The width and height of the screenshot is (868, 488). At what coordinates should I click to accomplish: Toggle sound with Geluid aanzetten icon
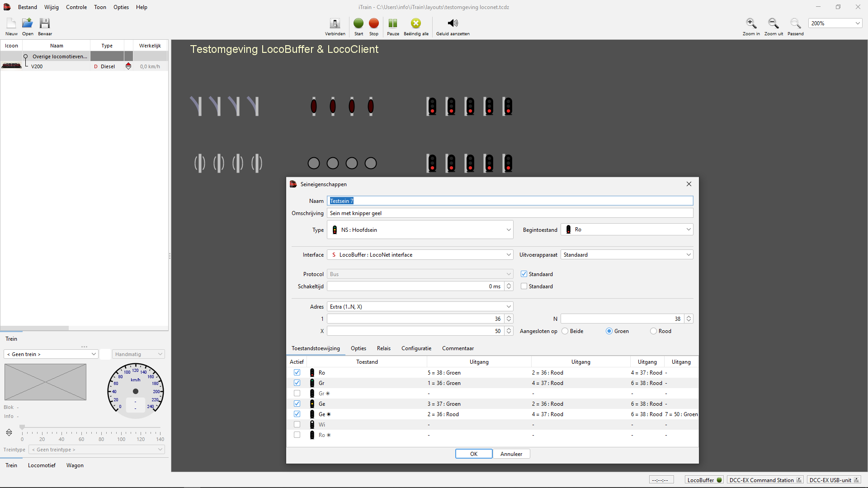pyautogui.click(x=453, y=23)
